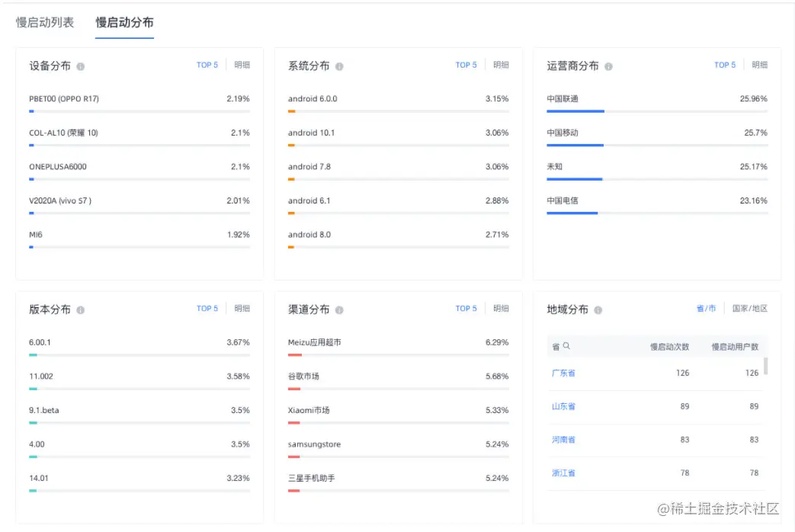Switch 设备分布 card to 明细
Image resolution: width=795 pixels, height=532 pixels.
[242, 65]
